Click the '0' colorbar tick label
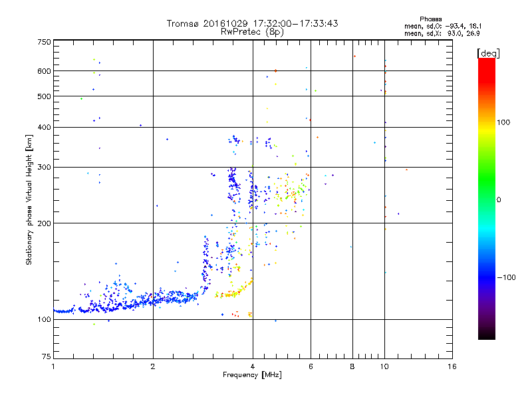The image size is (532, 399). [499, 200]
